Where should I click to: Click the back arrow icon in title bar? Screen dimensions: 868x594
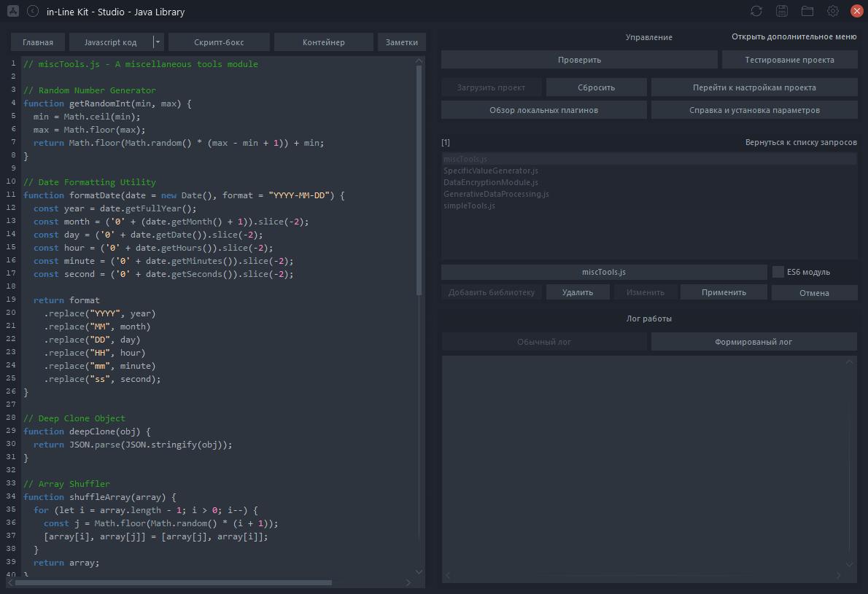(x=33, y=11)
